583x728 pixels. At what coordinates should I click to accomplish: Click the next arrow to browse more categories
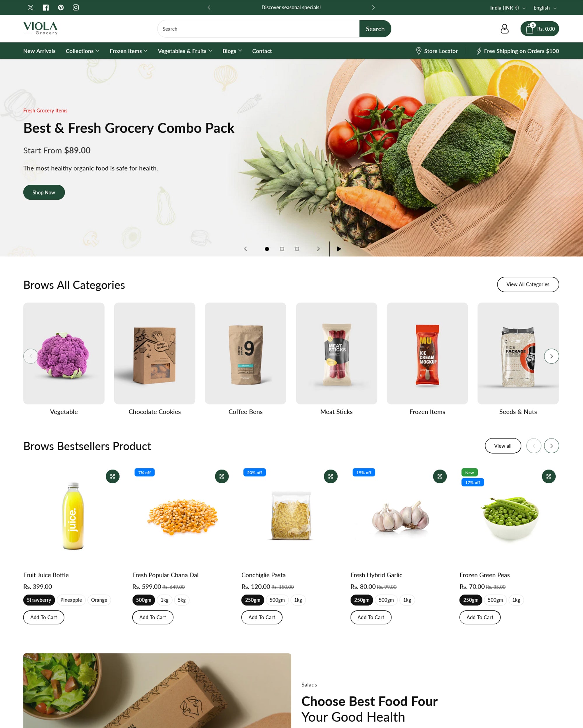tap(552, 356)
